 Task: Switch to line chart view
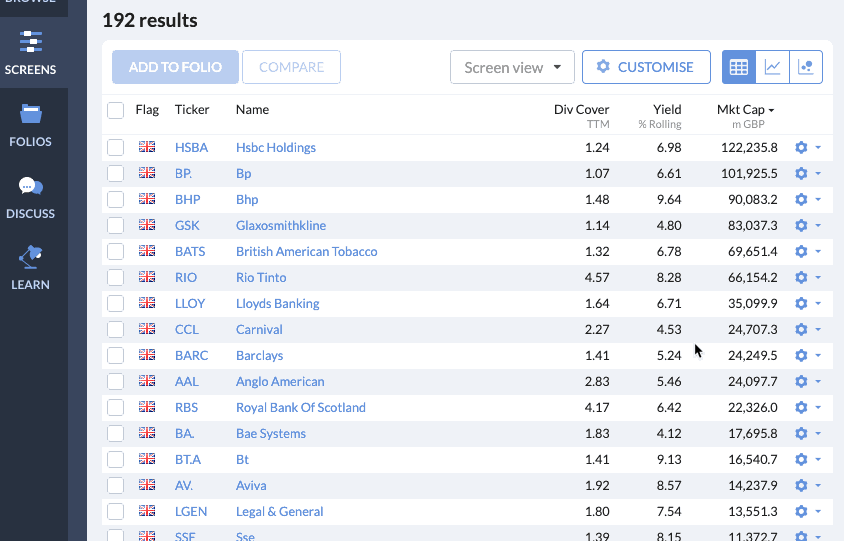click(772, 67)
